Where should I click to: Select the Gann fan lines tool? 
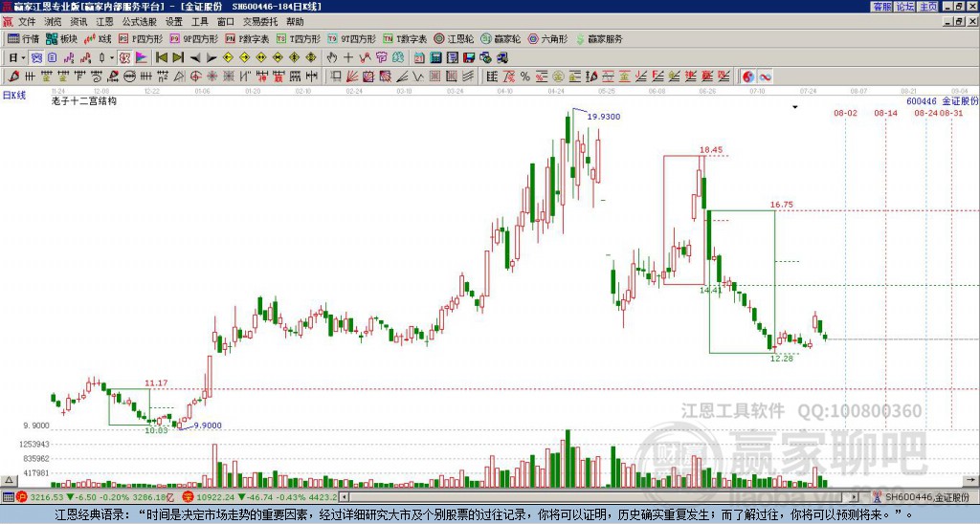point(352,76)
